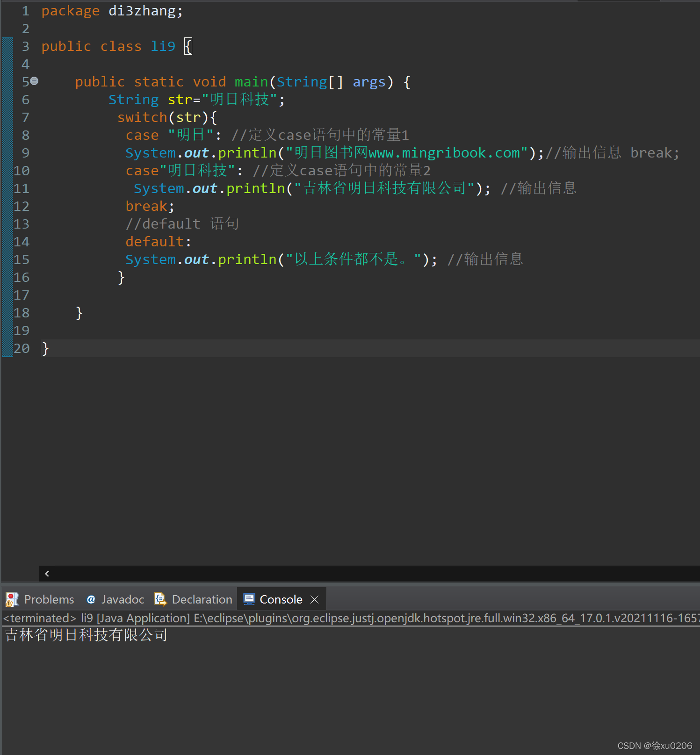
Task: Click line number 12 in the gutter
Action: (x=22, y=206)
